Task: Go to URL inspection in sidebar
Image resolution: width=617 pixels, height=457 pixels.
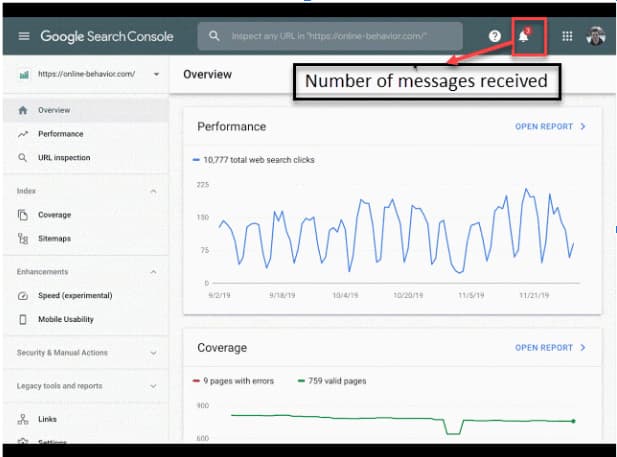Action: click(85, 157)
